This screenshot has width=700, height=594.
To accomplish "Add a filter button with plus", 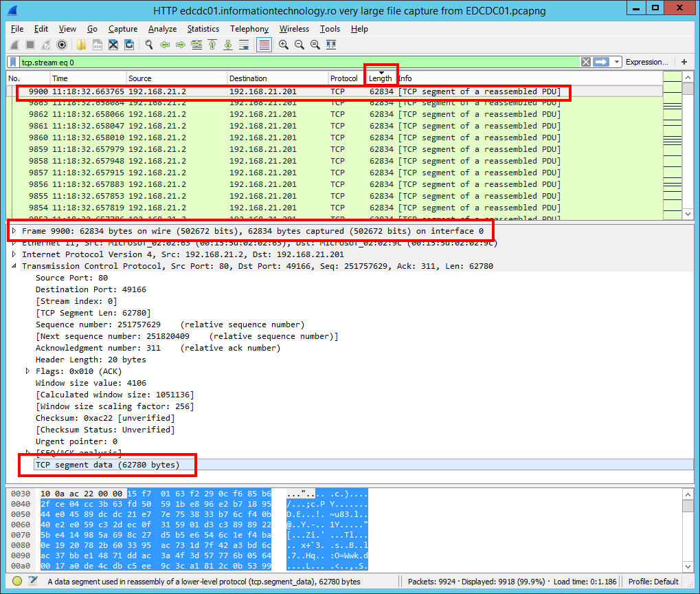I will (x=684, y=62).
